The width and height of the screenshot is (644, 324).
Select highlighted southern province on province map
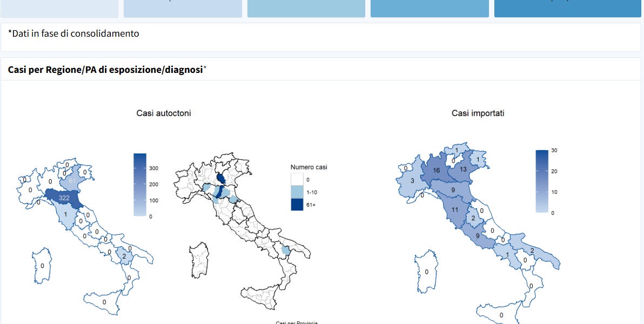click(286, 251)
